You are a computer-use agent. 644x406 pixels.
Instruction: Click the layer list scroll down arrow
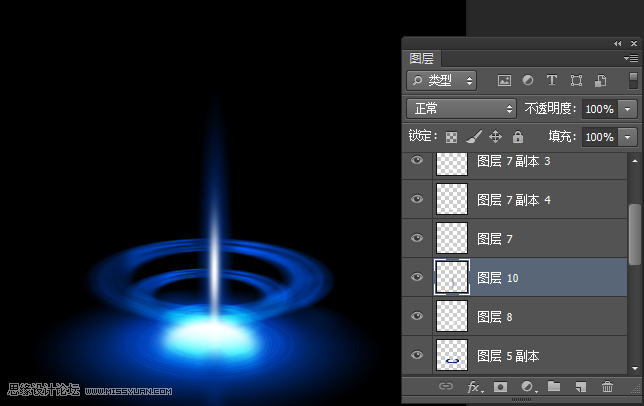(635, 368)
